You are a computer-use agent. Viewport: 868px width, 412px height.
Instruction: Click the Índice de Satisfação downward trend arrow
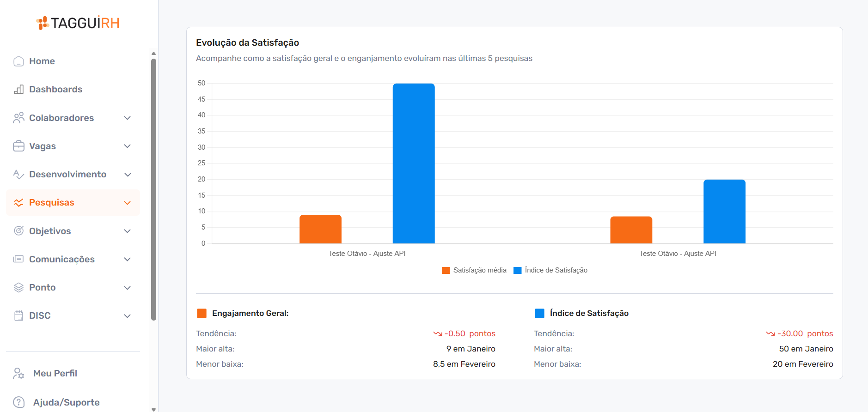(770, 333)
